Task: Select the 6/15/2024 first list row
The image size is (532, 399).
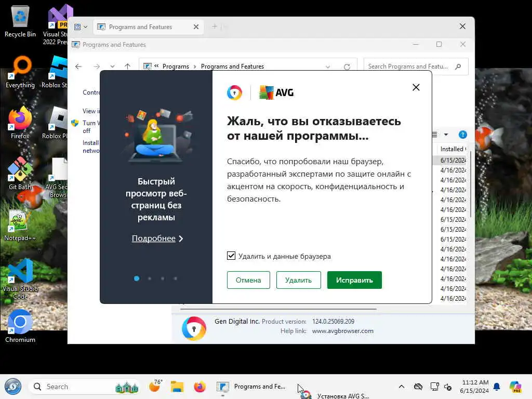Action: tap(450, 160)
